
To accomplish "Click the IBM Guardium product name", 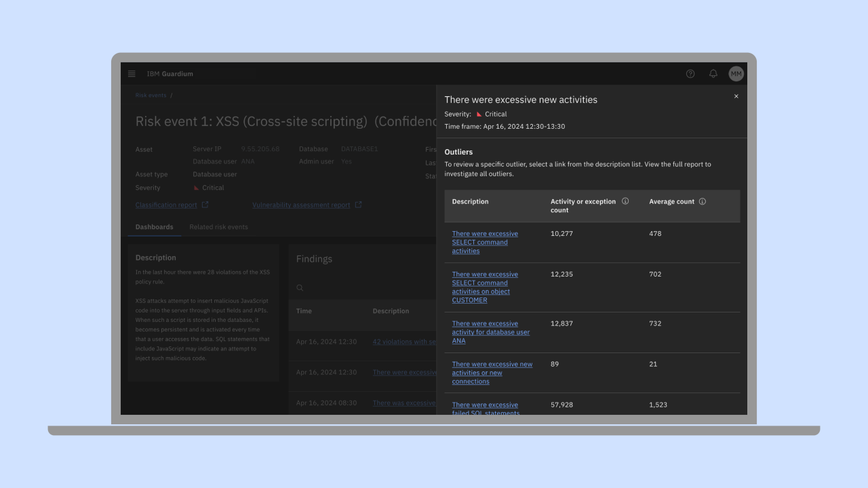I will tap(170, 74).
